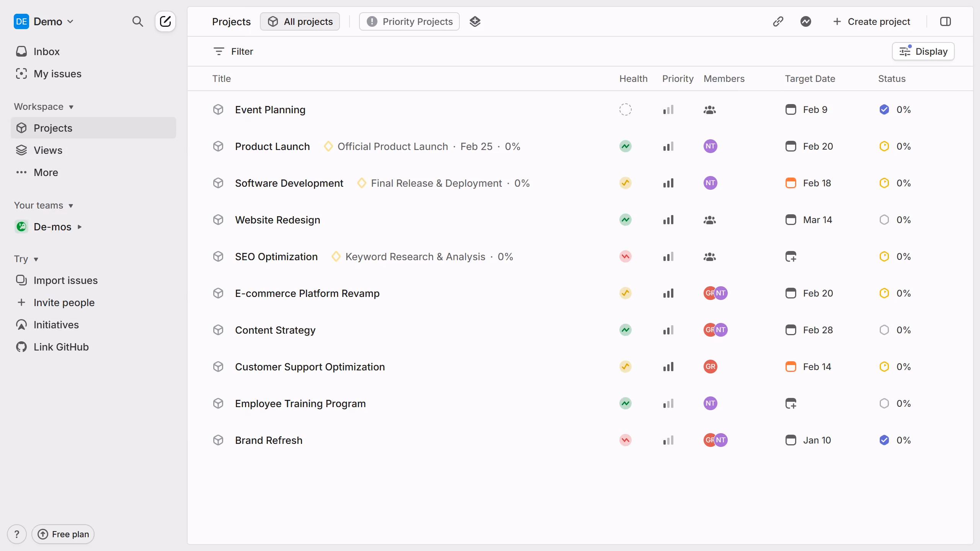980x551 pixels.
Task: Click Product Launch on-track health icon
Action: pyautogui.click(x=625, y=147)
